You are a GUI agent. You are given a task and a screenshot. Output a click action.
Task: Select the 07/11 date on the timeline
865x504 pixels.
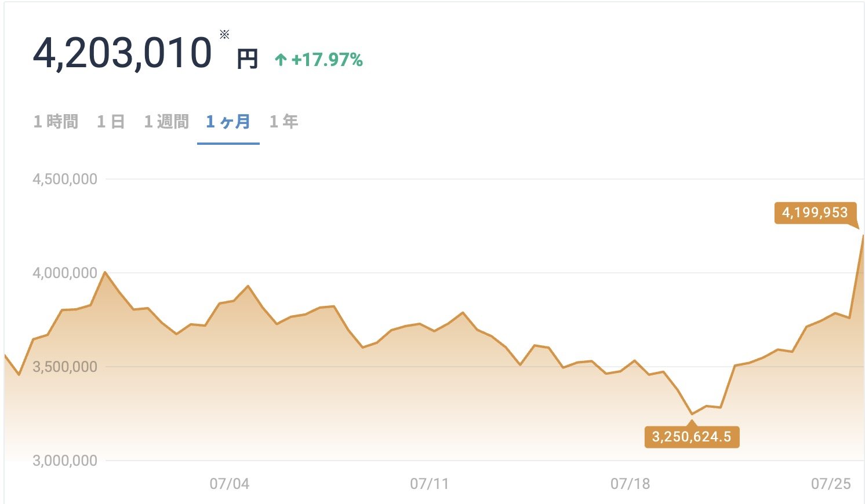point(428,481)
